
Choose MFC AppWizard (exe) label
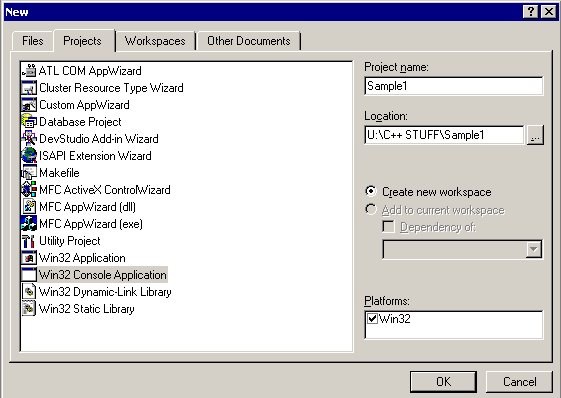[91, 224]
